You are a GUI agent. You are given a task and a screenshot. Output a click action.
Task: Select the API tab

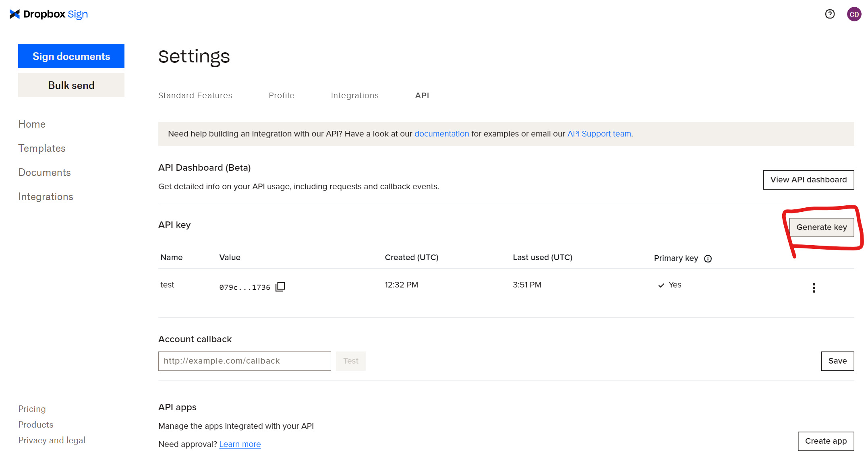[422, 95]
